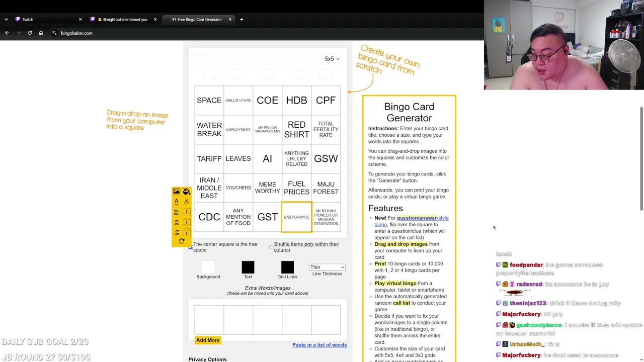Align square text center
This screenshot has height=362, width=644.
(x=177, y=222)
